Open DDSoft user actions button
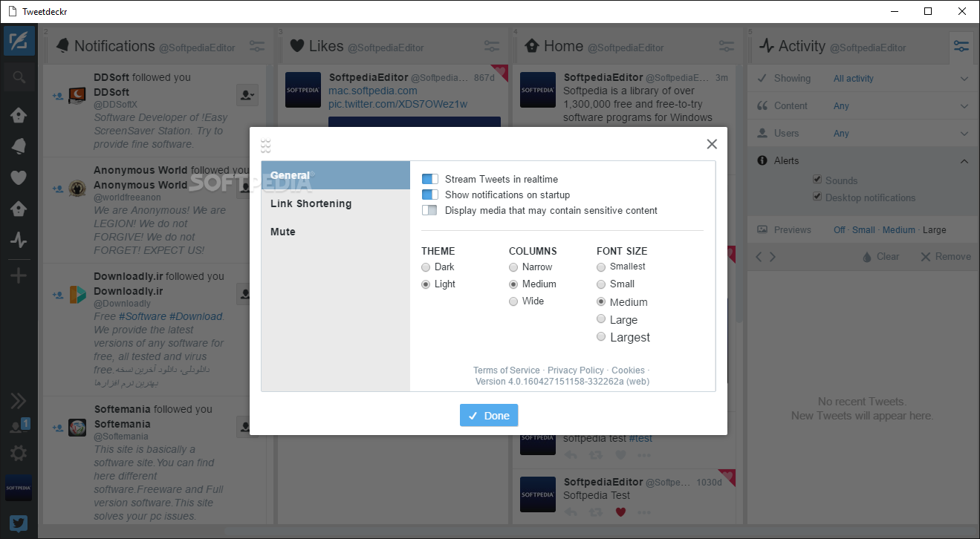Screen dimensions: 980x539 click(247, 94)
